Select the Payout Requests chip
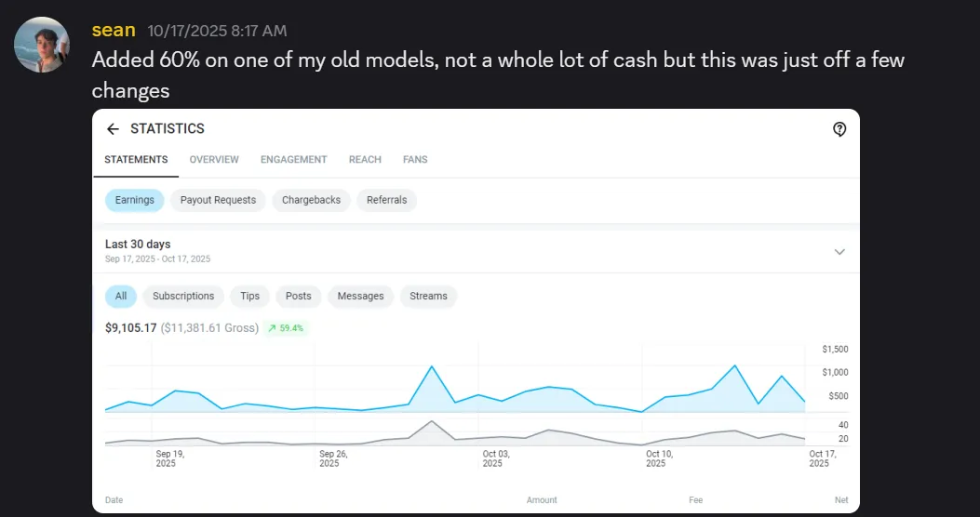Viewport: 980px width, 517px height. (x=218, y=200)
